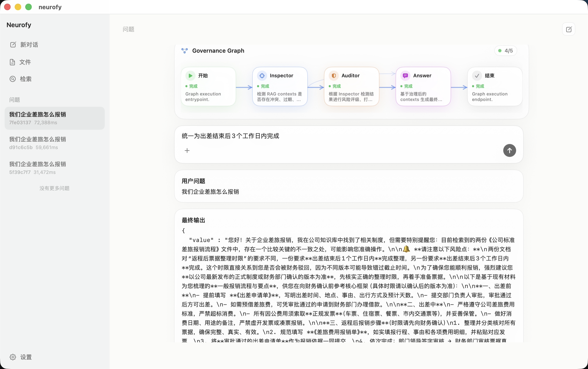
Task: Click the 完成 status on Answer node
Action: point(407,86)
